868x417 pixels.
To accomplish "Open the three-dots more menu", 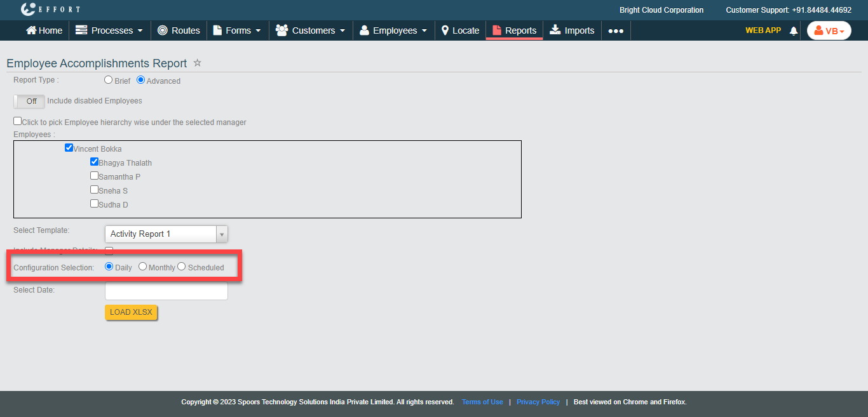I will (x=615, y=30).
